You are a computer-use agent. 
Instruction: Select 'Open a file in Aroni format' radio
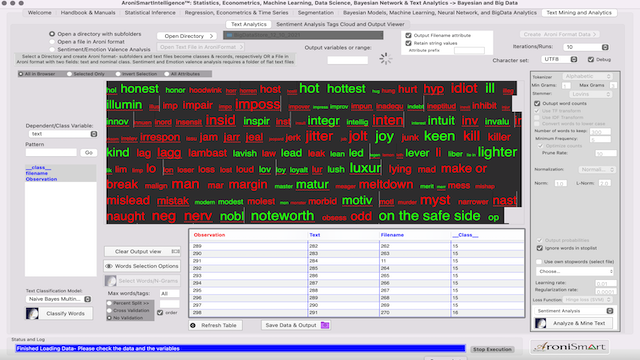[52, 42]
